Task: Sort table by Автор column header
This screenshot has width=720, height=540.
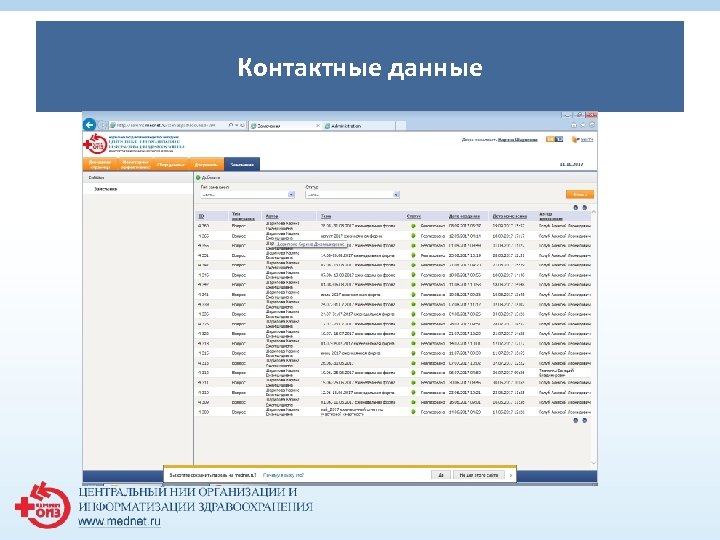Action: click(271, 216)
